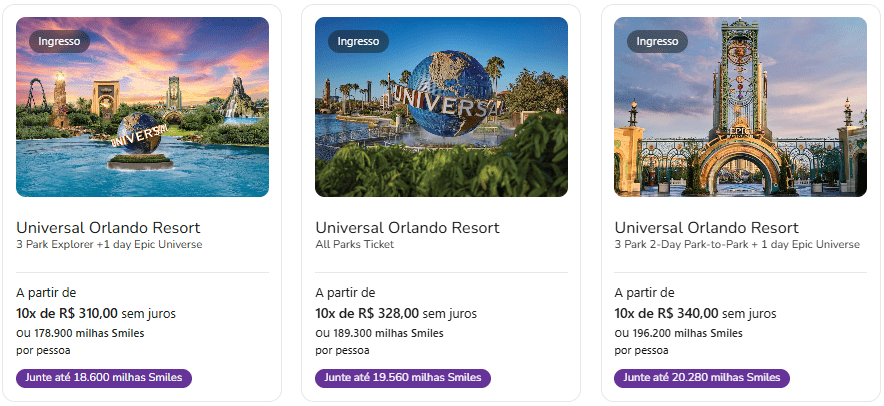The width and height of the screenshot is (884, 406).
Task: Click 'Junte até 18.600 milhas Smiles' pill
Action: tap(104, 378)
